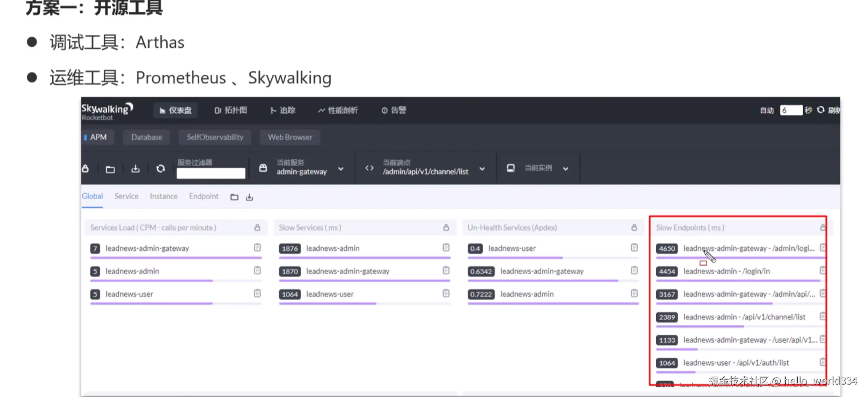Copy leadnews-admin in Slow Services panel
This screenshot has height=397, width=868.
point(446,248)
